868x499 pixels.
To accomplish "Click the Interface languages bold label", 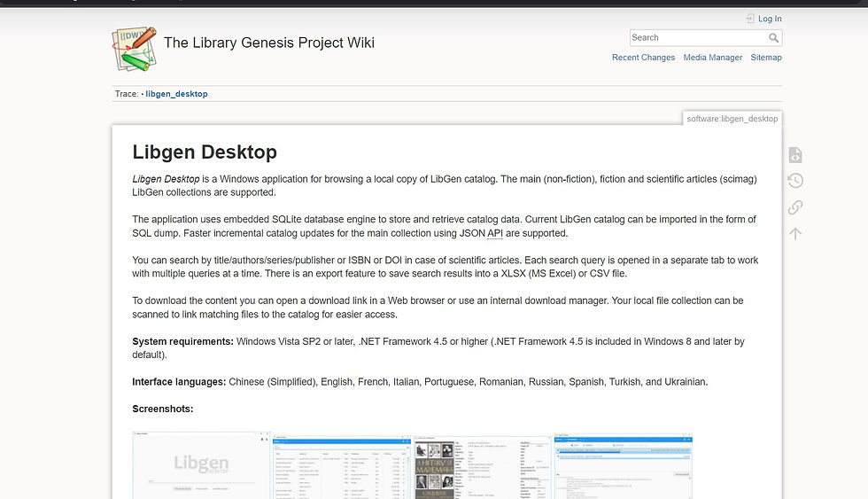I will tap(179, 382).
